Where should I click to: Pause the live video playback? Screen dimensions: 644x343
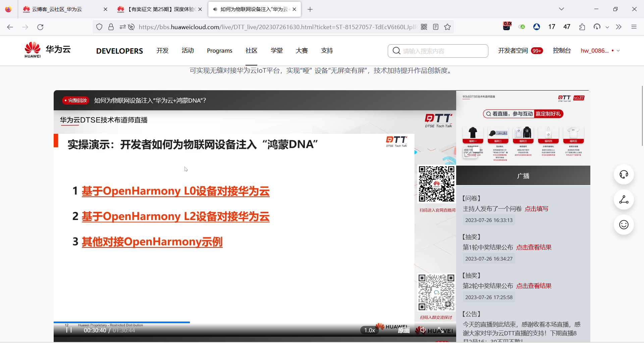pyautogui.click(x=69, y=330)
